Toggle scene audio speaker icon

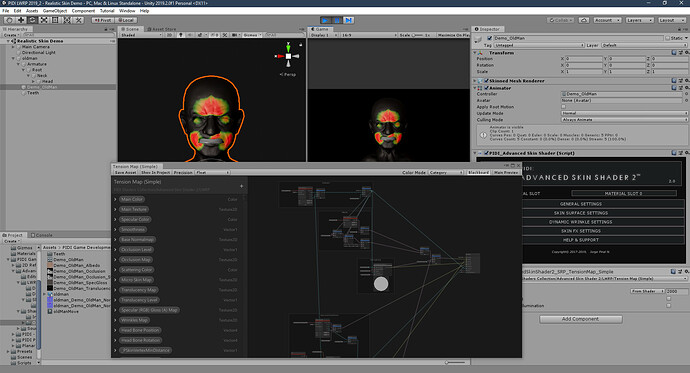(x=190, y=35)
